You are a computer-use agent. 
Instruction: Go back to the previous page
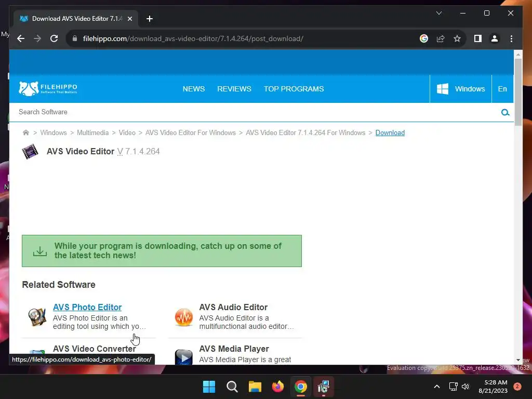21,38
